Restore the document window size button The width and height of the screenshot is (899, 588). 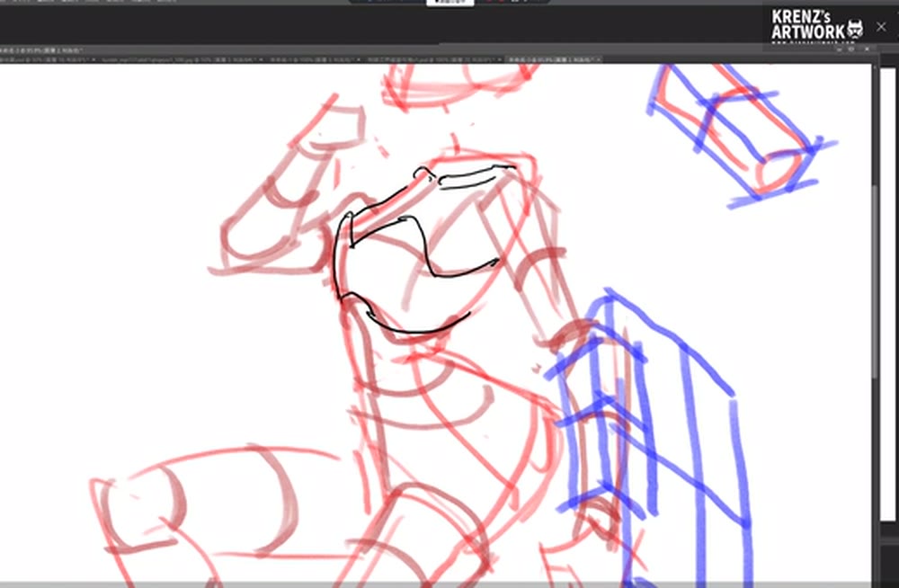coord(851,49)
